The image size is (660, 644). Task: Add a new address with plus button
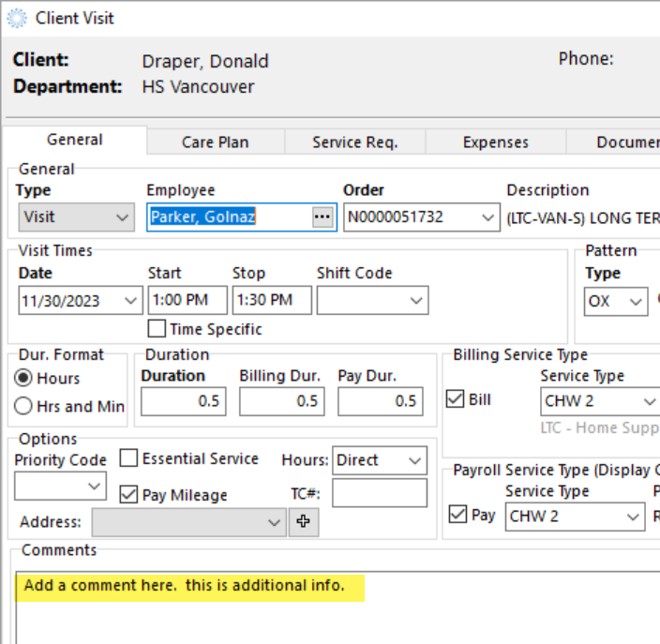[304, 522]
